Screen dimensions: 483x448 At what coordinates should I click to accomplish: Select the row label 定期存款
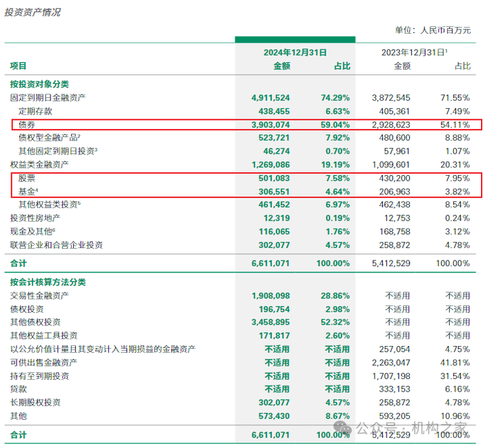click(35, 112)
